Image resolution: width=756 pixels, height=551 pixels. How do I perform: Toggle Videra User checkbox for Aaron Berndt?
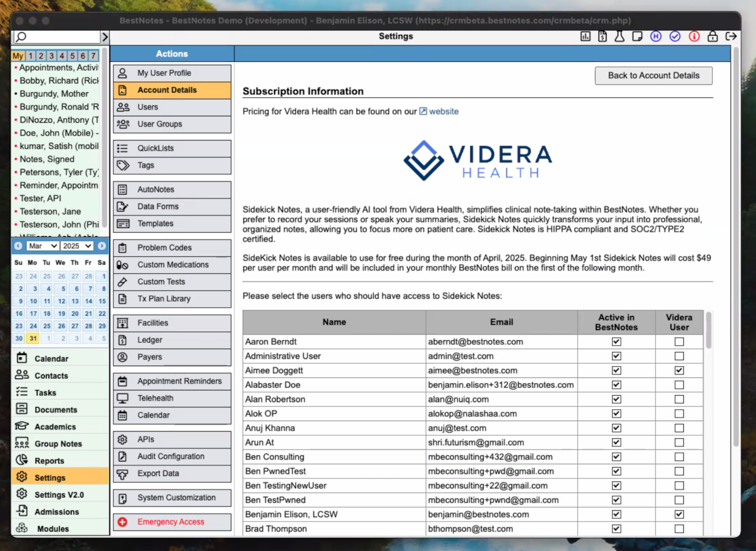tap(679, 342)
